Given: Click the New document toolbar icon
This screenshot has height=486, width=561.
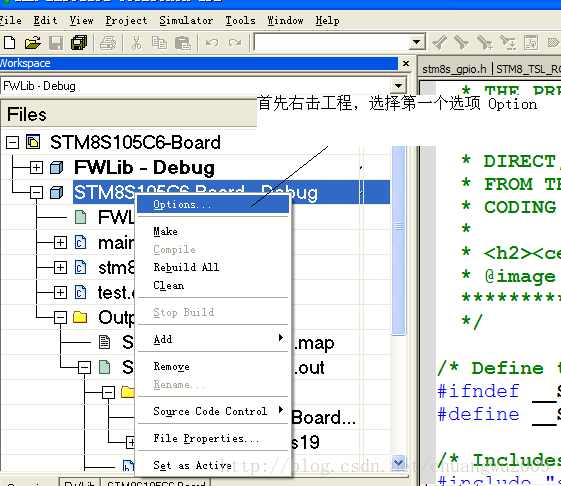Looking at the screenshot, I should click(9, 43).
